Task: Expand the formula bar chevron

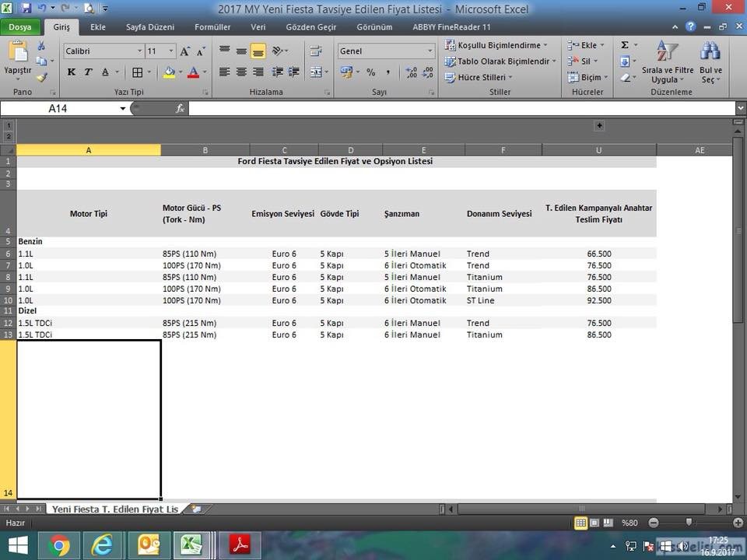Action: pos(740,109)
